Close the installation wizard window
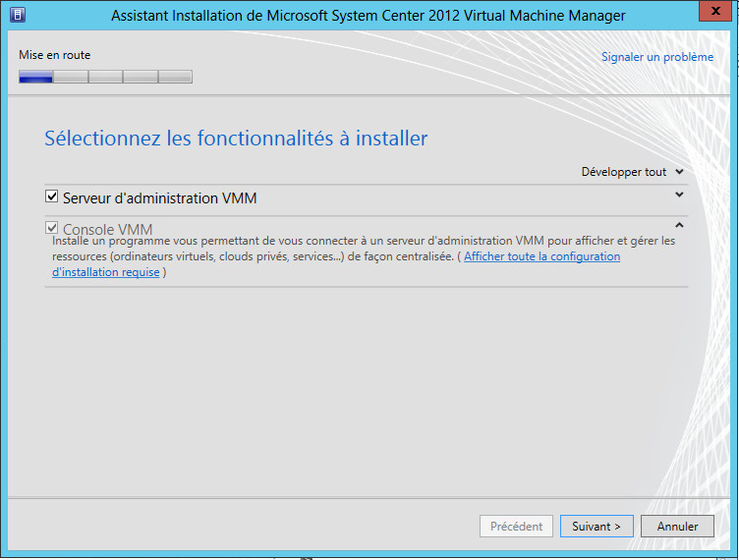739x560 pixels. coord(715,11)
